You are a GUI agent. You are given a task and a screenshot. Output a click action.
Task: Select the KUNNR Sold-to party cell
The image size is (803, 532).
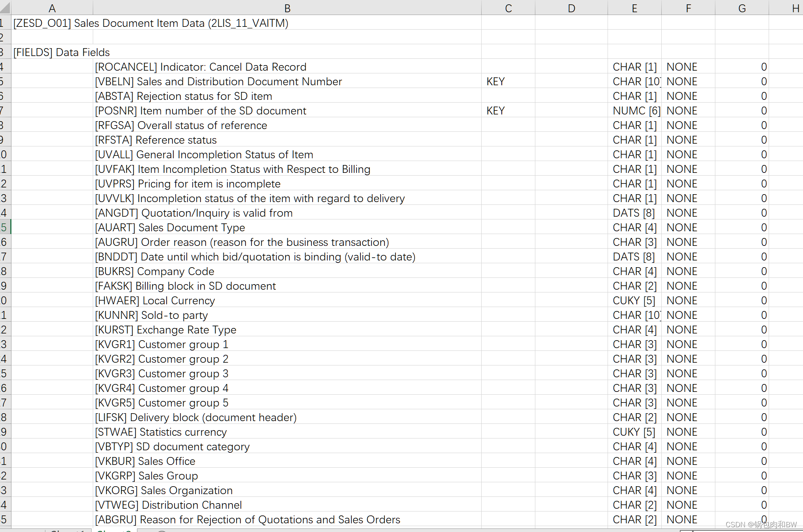[152, 315]
